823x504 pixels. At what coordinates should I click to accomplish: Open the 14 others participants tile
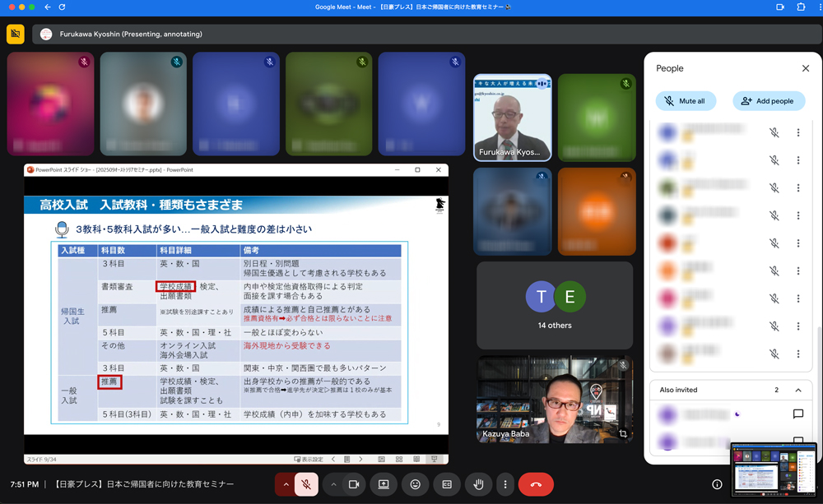pos(554,305)
